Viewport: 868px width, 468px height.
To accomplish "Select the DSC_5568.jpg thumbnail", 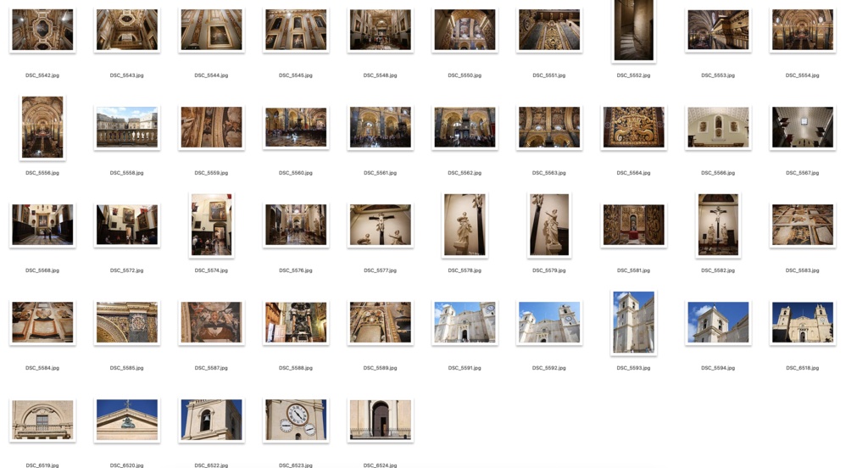I will 42,225.
